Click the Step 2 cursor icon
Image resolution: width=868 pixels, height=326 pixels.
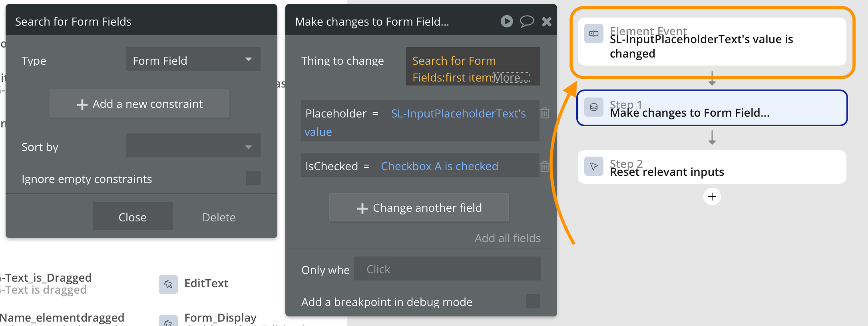pyautogui.click(x=594, y=166)
